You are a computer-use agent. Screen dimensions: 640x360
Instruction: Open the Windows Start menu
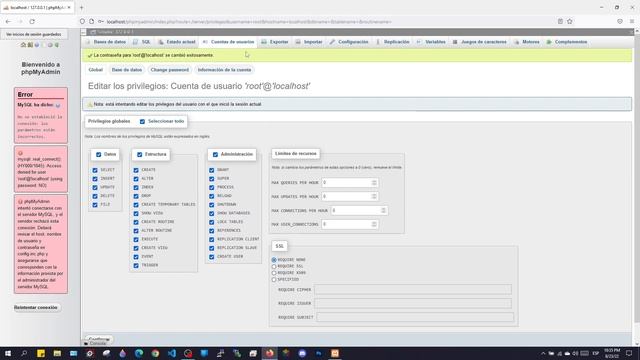pos(8,353)
